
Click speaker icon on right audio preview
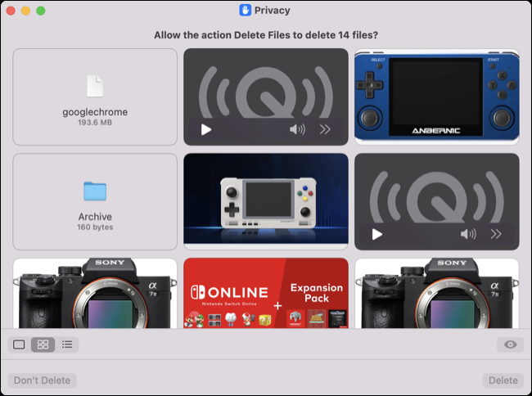pos(468,234)
